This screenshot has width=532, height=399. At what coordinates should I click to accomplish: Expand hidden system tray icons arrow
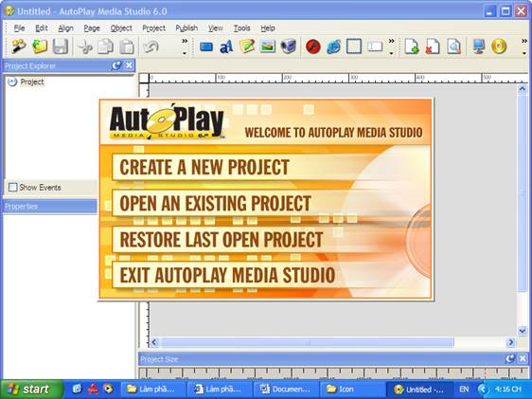[x=483, y=390]
